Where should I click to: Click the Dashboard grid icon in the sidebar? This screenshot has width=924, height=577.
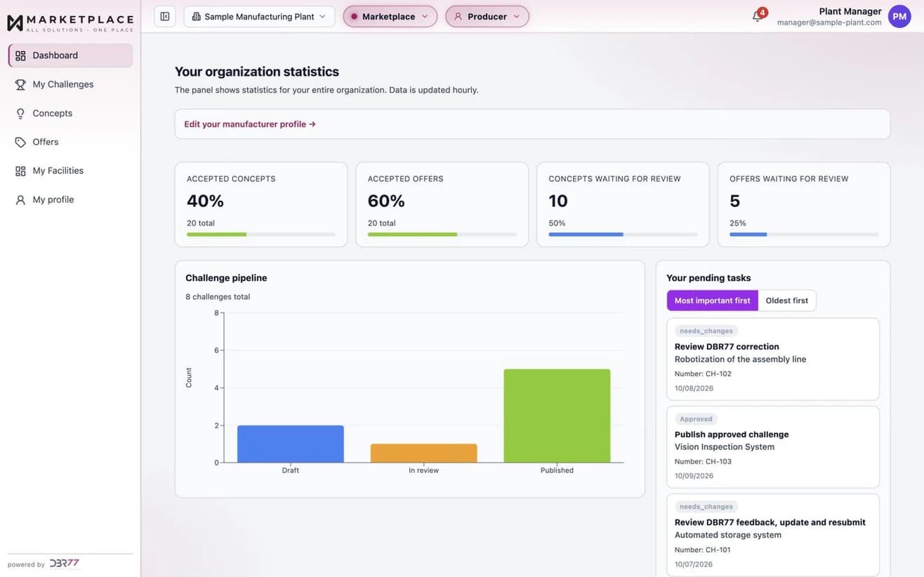[20, 55]
